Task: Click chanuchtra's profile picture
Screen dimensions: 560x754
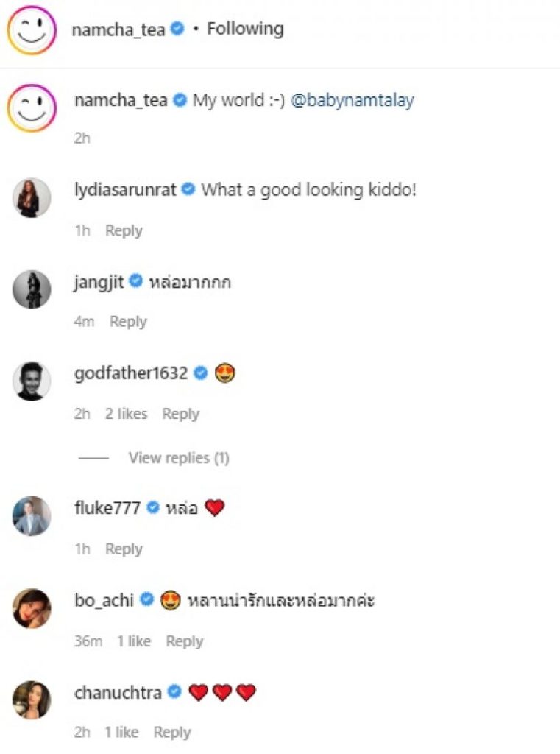Action: (32, 700)
